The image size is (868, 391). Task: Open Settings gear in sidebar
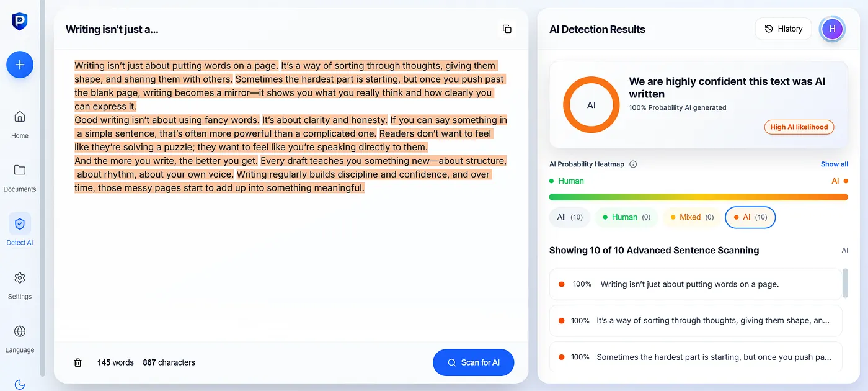[20, 277]
